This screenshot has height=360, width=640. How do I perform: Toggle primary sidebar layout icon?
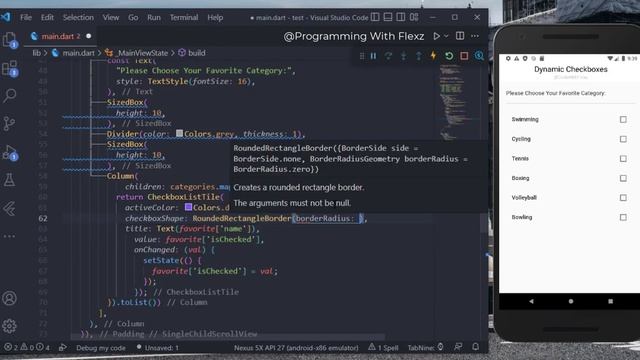click(375, 17)
